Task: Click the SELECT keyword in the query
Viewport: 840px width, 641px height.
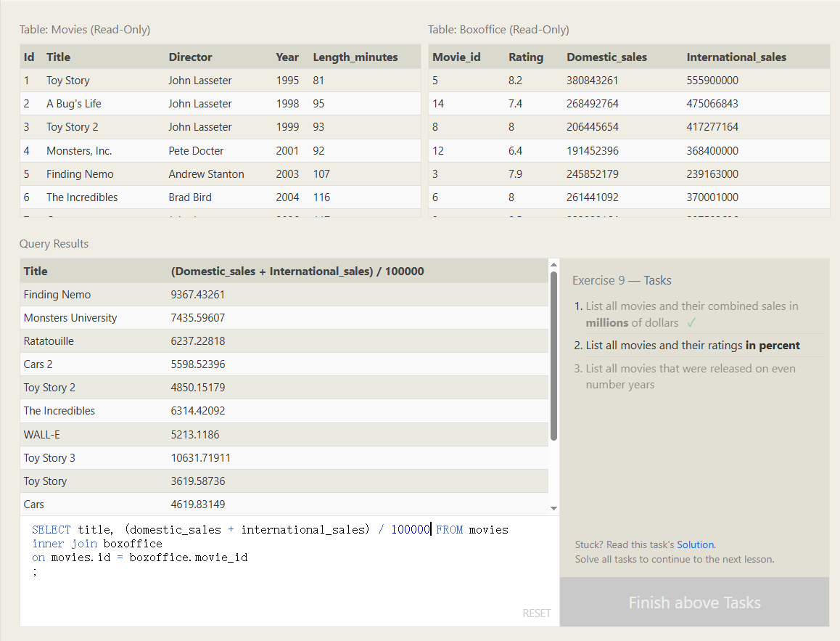Action: tap(52, 529)
